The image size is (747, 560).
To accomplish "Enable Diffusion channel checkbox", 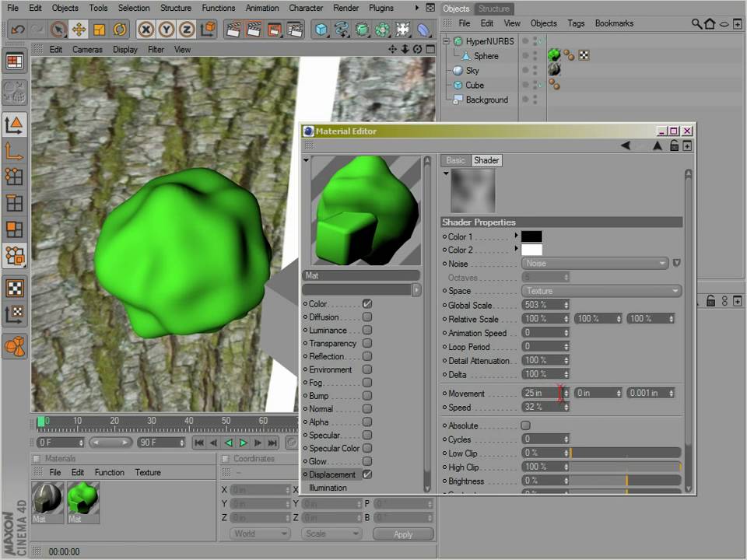I will 366,317.
